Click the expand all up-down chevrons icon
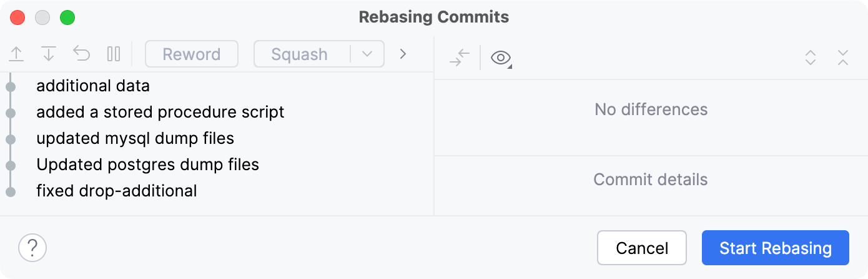Viewport: 868px width, 279px height. [x=811, y=58]
